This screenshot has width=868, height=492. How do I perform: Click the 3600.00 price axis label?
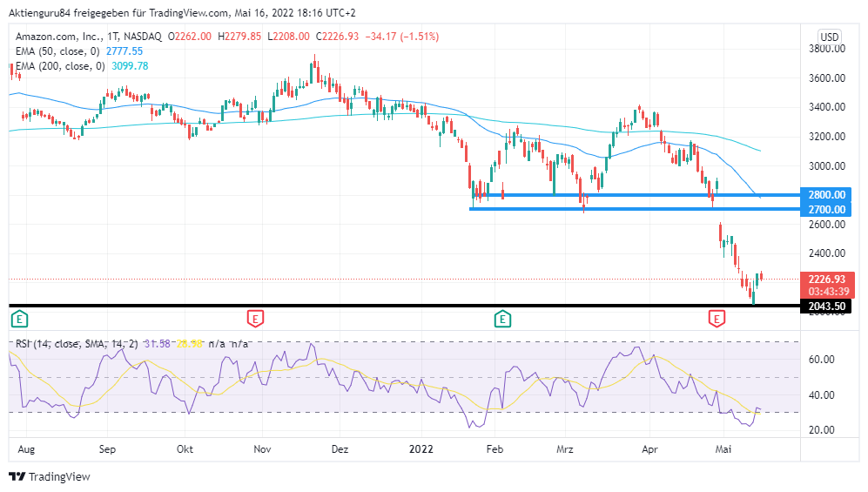point(827,78)
